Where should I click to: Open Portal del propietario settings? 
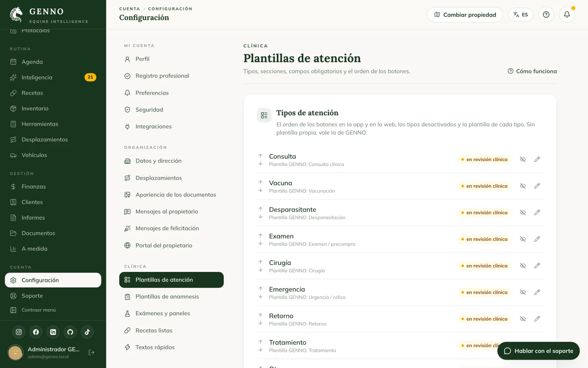point(171,245)
